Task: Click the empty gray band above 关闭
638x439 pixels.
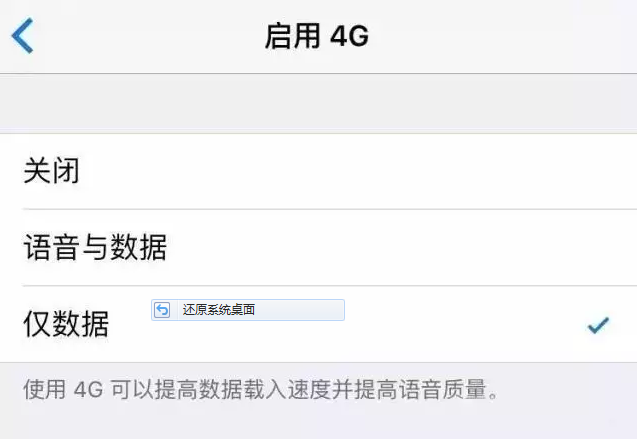Action: [x=319, y=104]
